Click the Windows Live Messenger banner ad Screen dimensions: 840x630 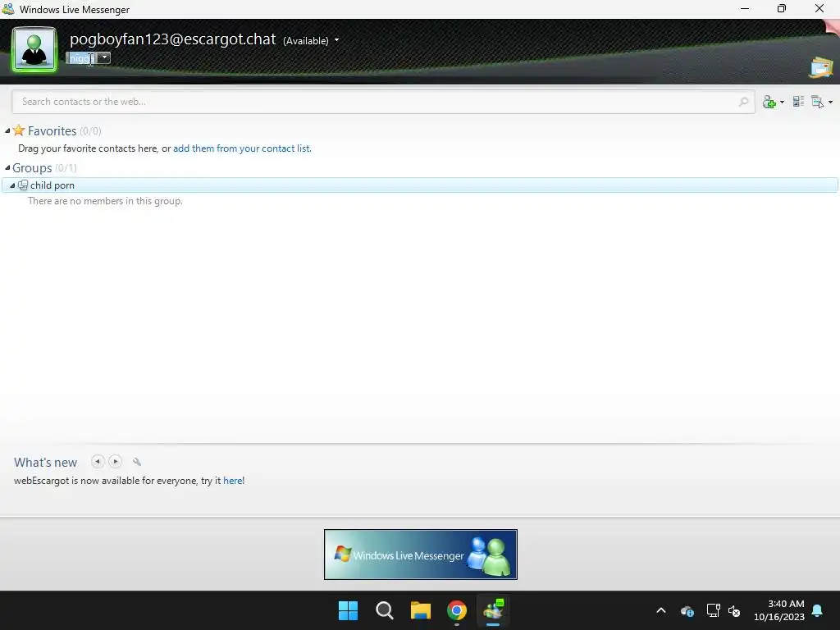(421, 555)
